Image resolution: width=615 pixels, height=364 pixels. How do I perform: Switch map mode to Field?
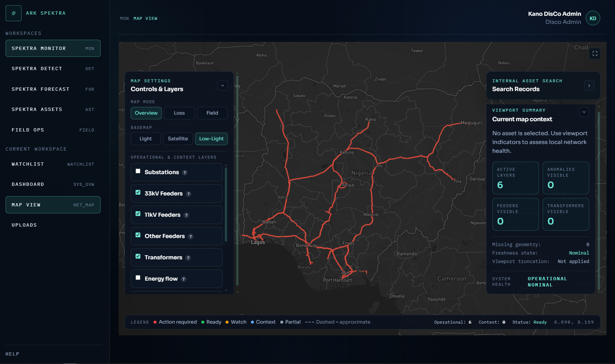[212, 113]
